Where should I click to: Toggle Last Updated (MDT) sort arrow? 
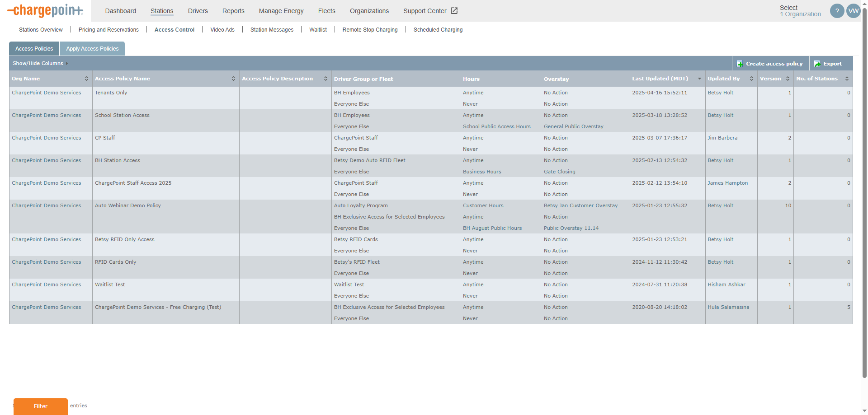699,79
